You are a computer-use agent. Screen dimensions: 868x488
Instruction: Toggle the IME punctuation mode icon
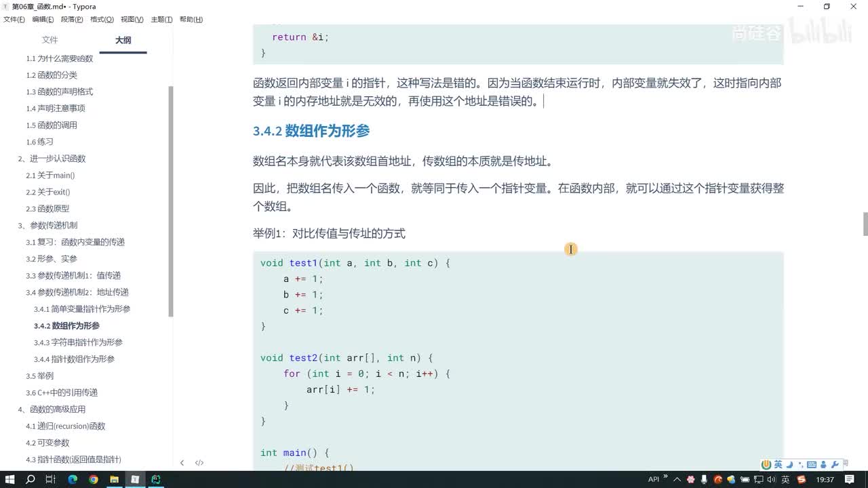click(800, 464)
